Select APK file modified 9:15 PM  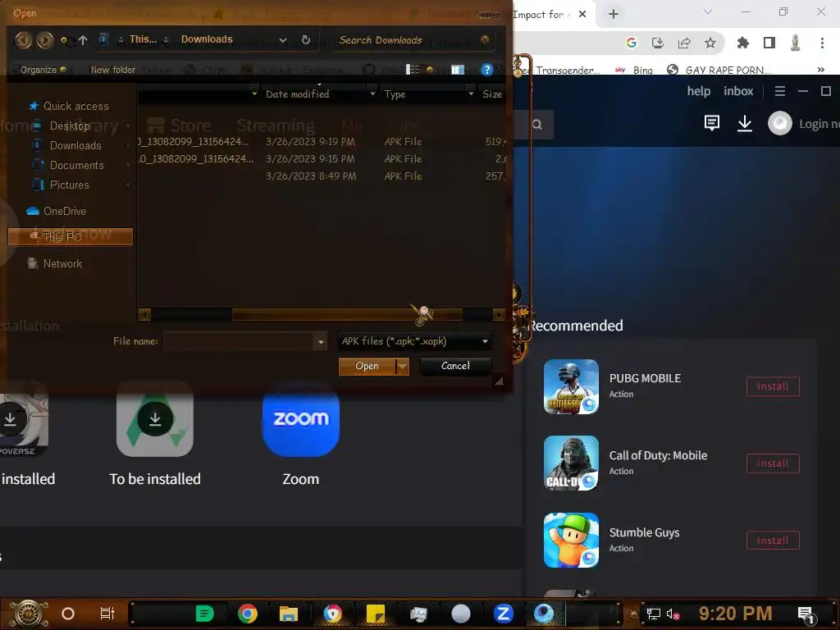pyautogui.click(x=321, y=159)
